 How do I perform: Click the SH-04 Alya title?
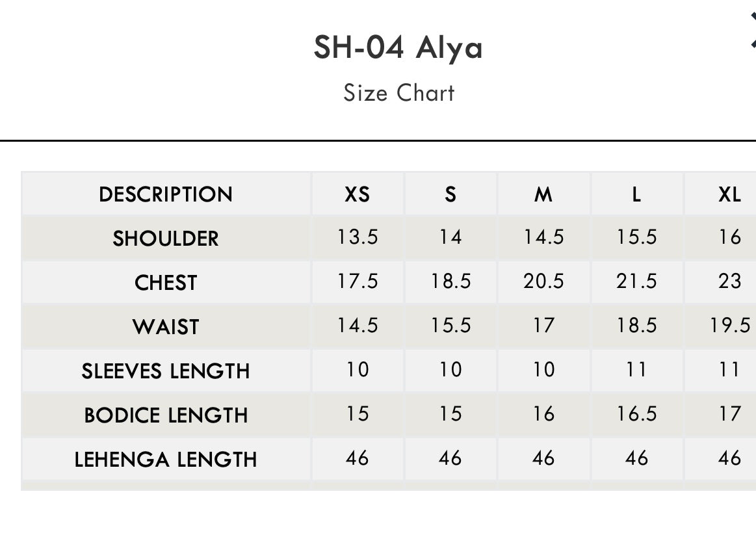click(398, 47)
